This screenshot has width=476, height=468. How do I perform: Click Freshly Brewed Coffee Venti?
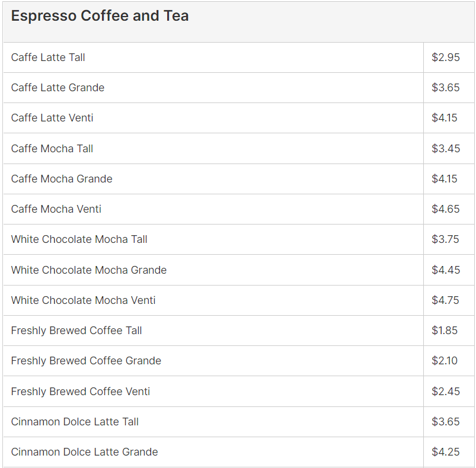pos(81,392)
